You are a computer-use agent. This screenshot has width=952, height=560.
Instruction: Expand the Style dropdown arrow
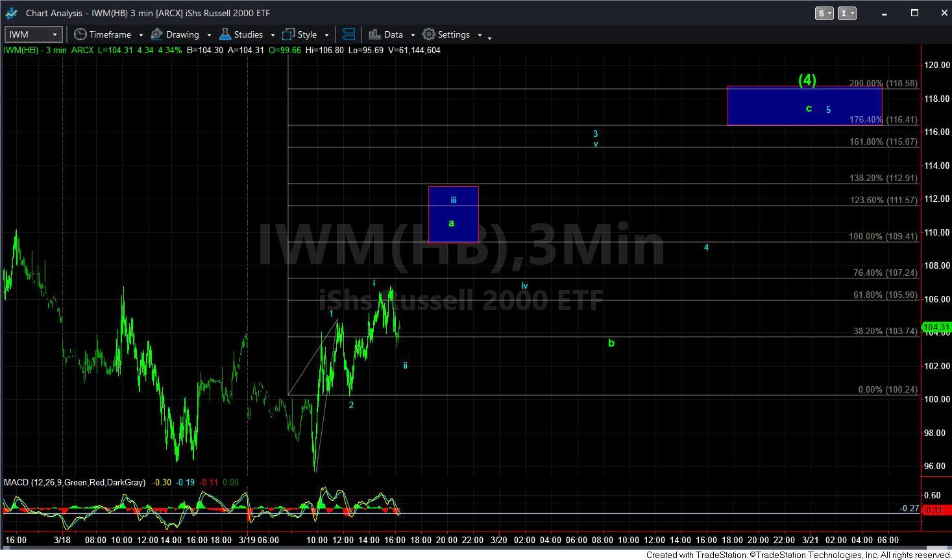(326, 35)
